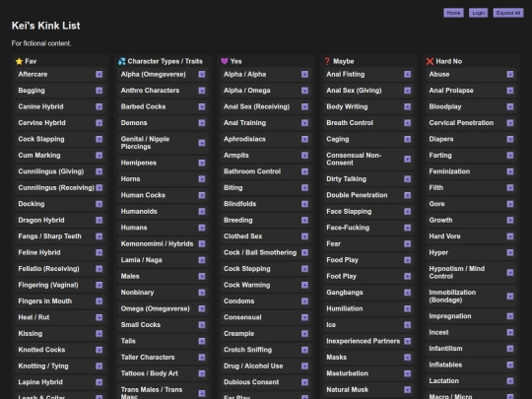Screen dimensions: 532x399
Task: Expand the Taller Characters entry
Action: [x=202, y=358]
